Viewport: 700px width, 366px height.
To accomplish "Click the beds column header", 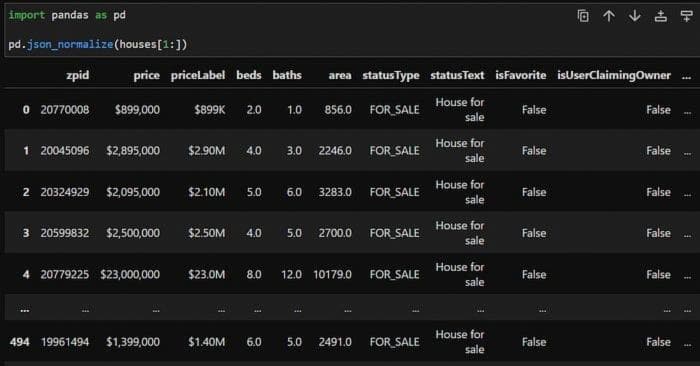I will [249, 75].
